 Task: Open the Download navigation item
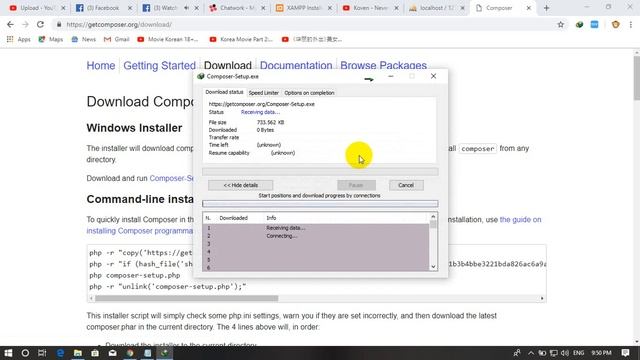pos(227,65)
